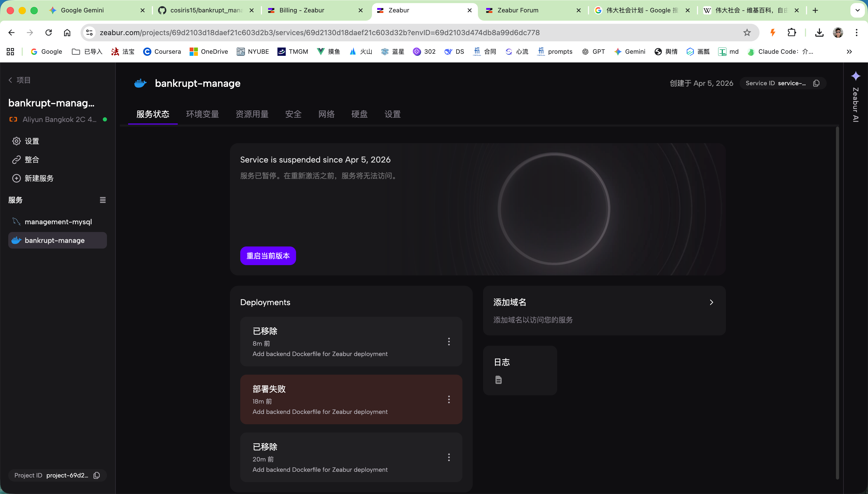Click the services list menu icon

tap(103, 200)
